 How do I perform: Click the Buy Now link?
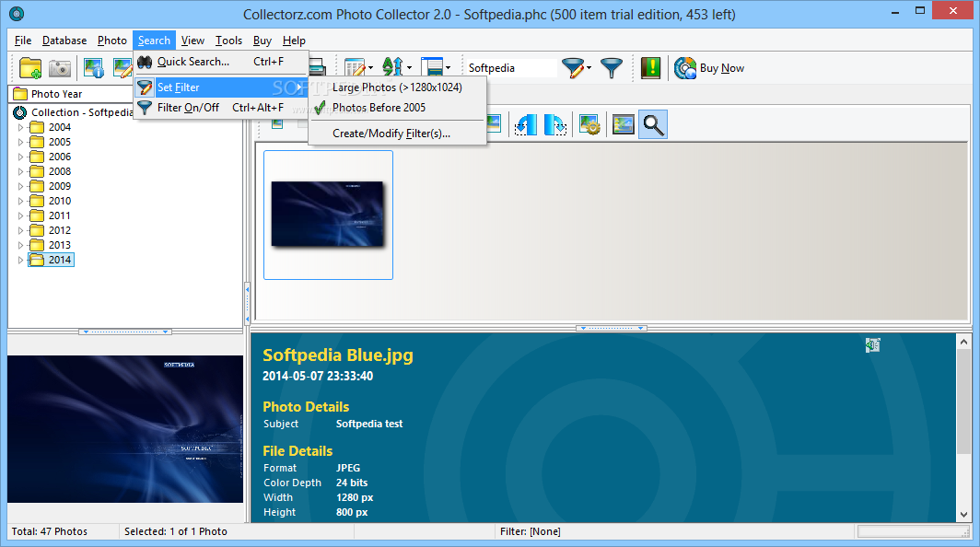722,68
